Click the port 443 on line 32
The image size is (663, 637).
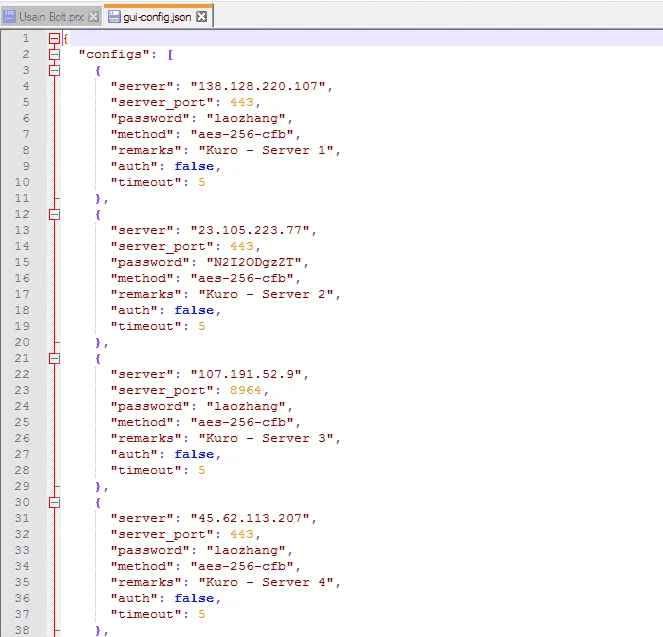[242, 534]
